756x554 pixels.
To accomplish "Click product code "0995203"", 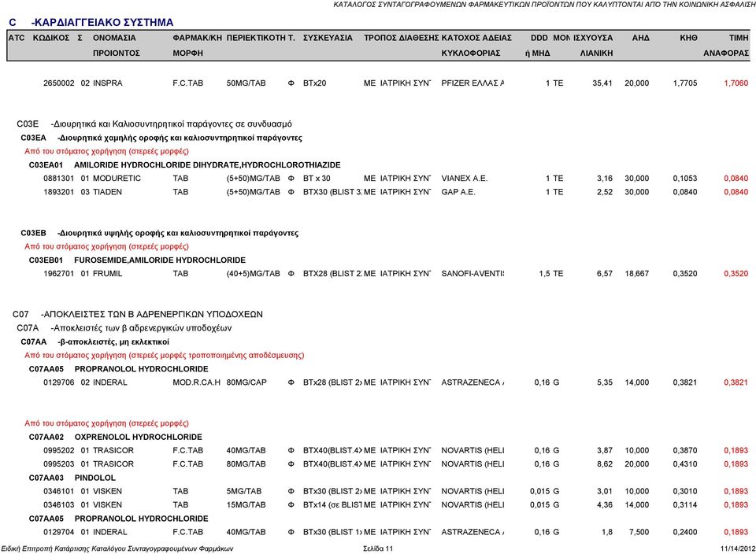I will coord(59,464).
